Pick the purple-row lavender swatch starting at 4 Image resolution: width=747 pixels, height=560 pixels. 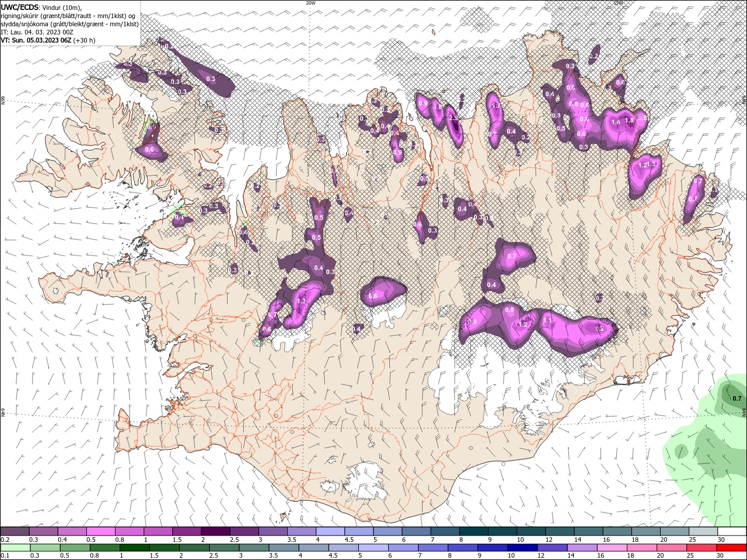[x=330, y=531]
